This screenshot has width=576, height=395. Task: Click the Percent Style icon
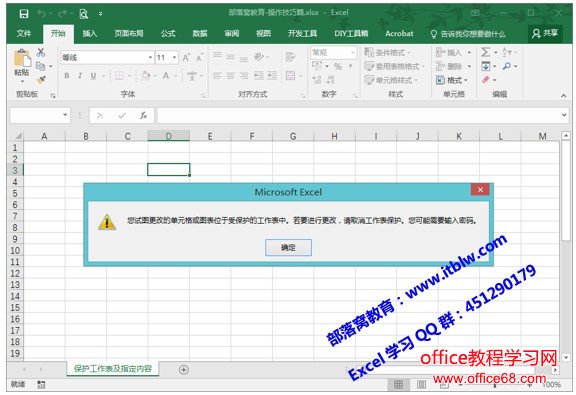click(338, 66)
